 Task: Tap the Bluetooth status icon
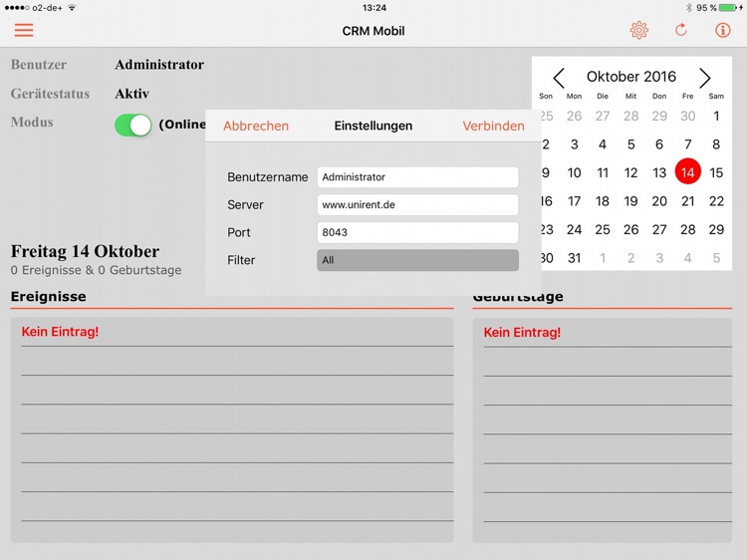688,8
